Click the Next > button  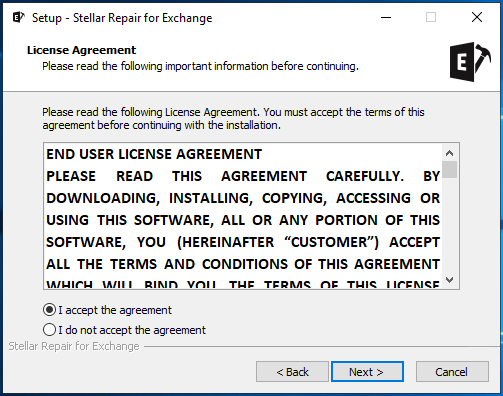coord(367,372)
